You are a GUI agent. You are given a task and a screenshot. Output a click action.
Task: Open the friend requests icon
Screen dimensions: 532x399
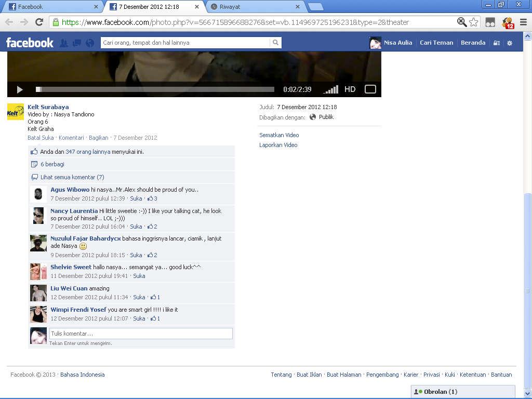63,43
